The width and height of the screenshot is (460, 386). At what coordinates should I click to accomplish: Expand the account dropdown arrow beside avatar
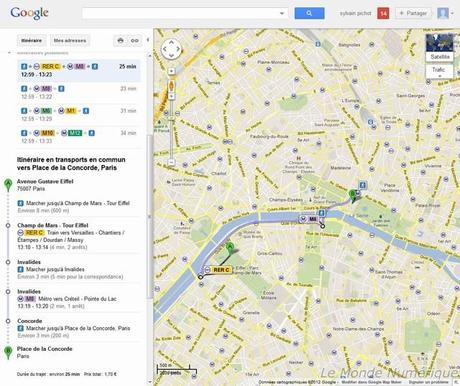(452, 13)
